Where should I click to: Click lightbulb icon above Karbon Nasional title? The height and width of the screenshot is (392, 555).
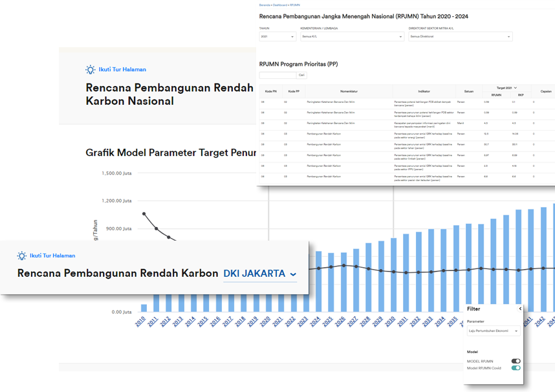click(x=91, y=69)
